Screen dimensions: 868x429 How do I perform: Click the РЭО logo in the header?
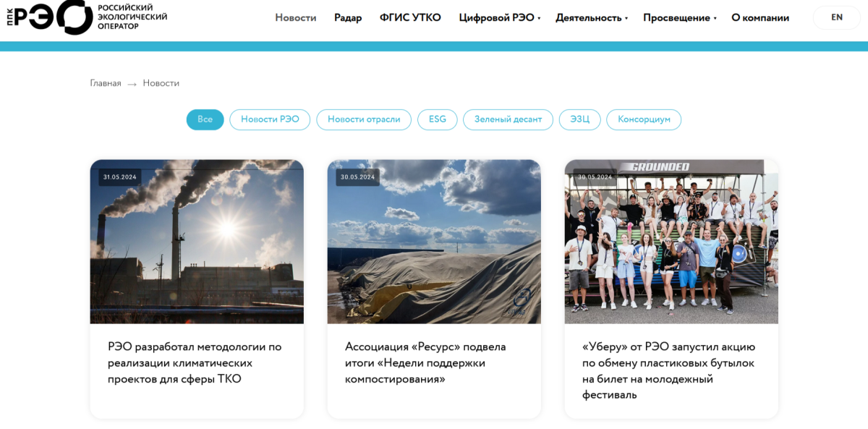tap(87, 17)
